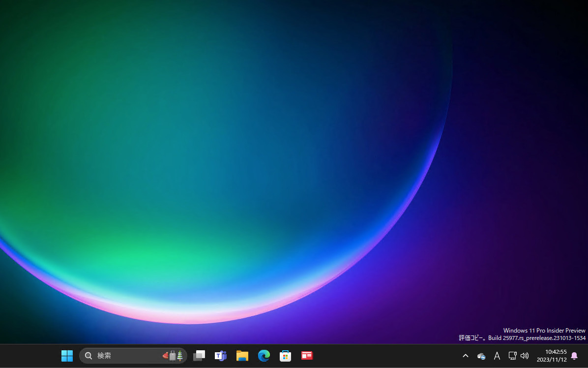Open the Microsoft News app
The image size is (588, 368).
[x=307, y=355]
